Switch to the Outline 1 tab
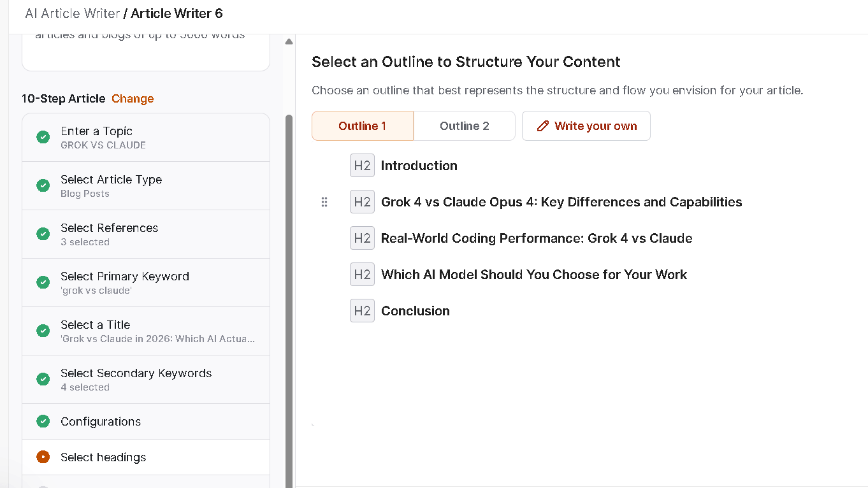The height and width of the screenshot is (488, 868). [363, 126]
